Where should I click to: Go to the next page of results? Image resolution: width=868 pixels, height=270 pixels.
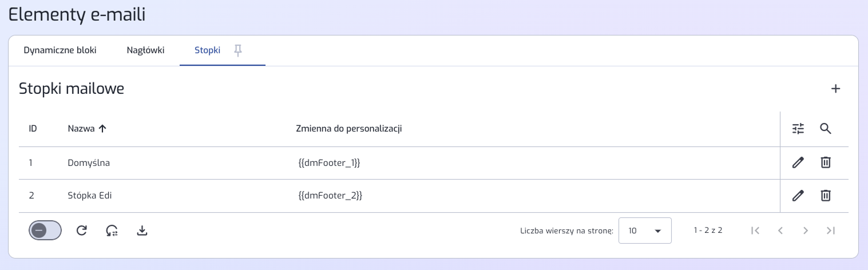click(x=806, y=231)
